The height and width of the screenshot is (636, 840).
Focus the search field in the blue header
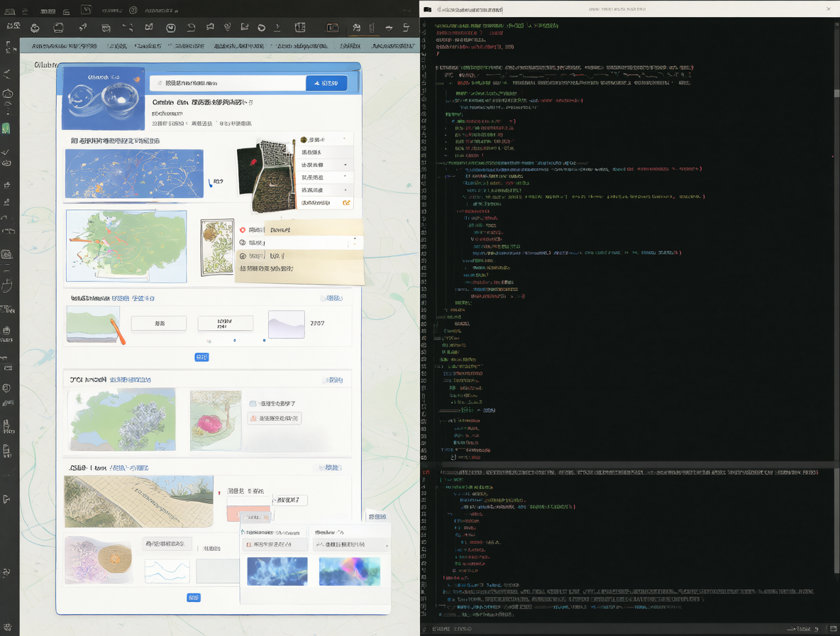pos(227,83)
